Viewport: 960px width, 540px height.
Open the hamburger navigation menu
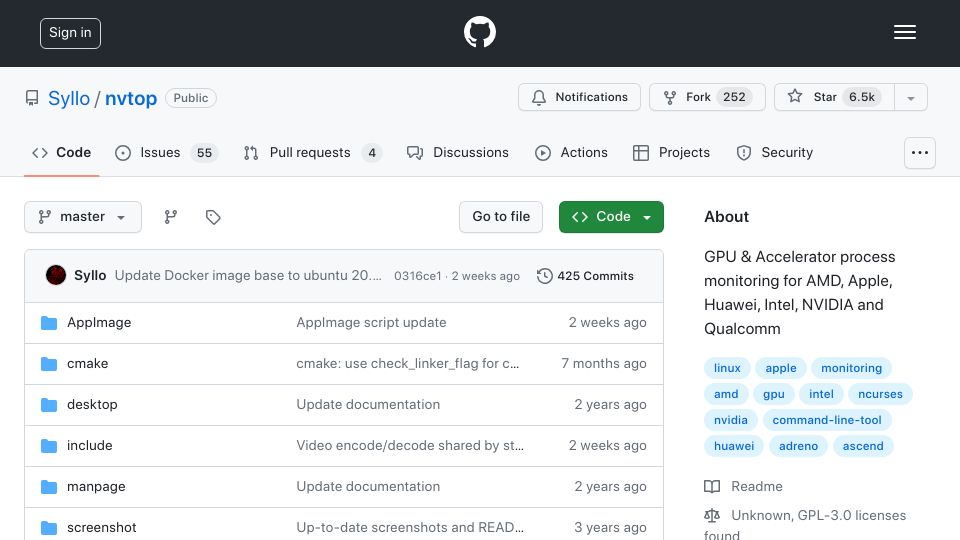point(904,32)
